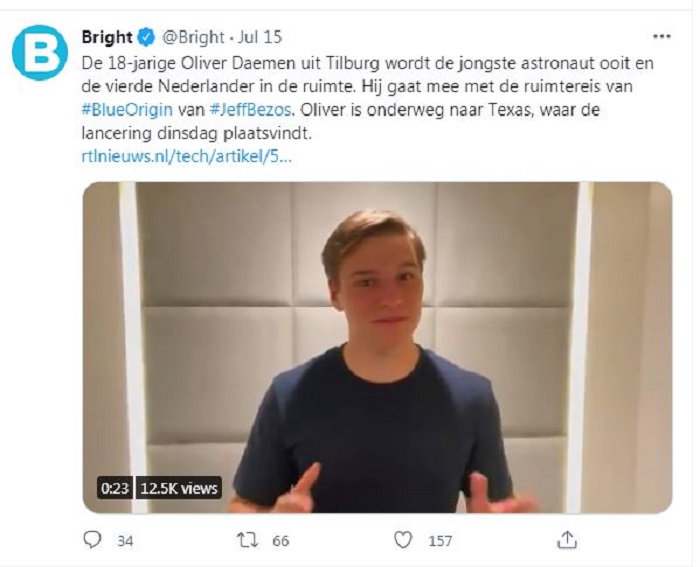Click the reply count 34
The width and height of the screenshot is (700, 567).
point(125,541)
